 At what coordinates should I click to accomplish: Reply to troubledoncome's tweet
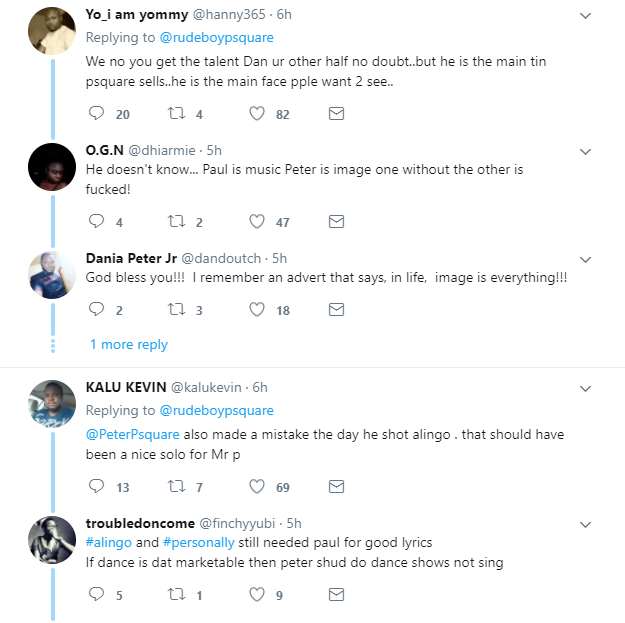pyautogui.click(x=97, y=595)
